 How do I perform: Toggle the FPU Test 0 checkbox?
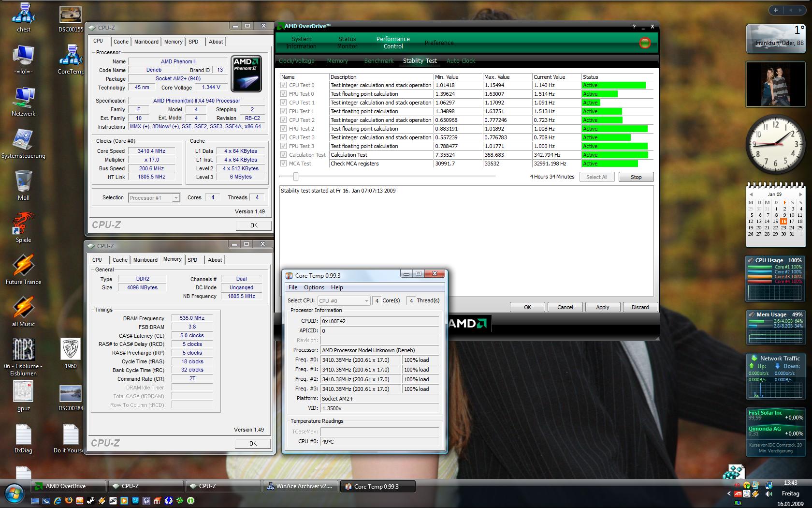(x=284, y=94)
